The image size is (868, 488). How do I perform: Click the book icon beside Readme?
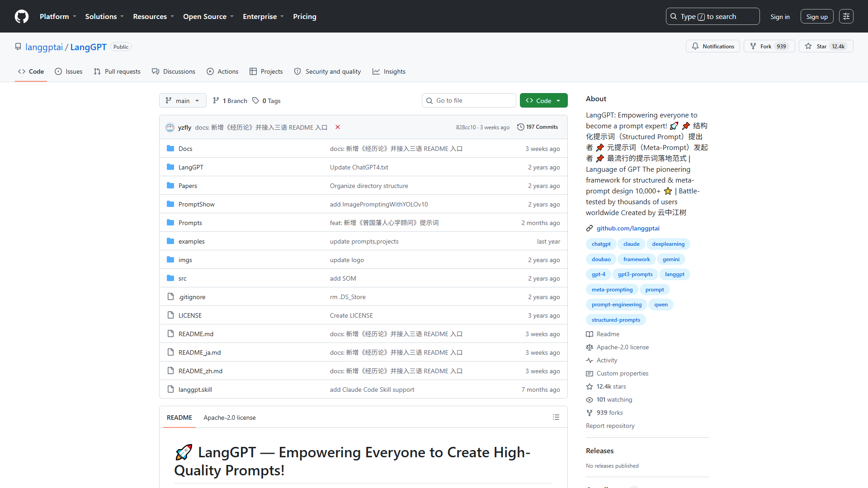[590, 334]
